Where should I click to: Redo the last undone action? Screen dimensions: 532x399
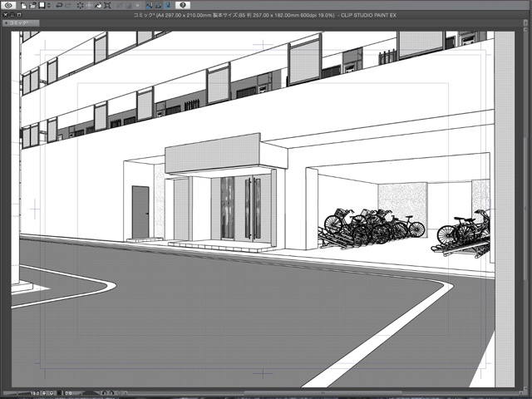68,6
